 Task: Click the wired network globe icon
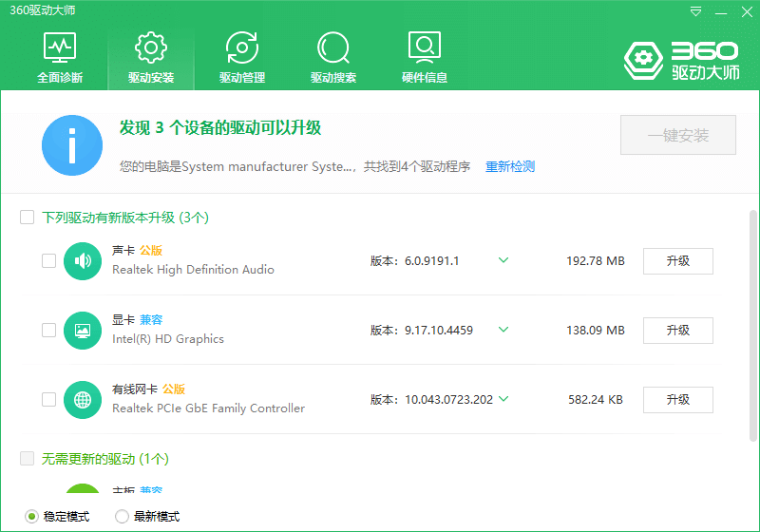(83, 400)
